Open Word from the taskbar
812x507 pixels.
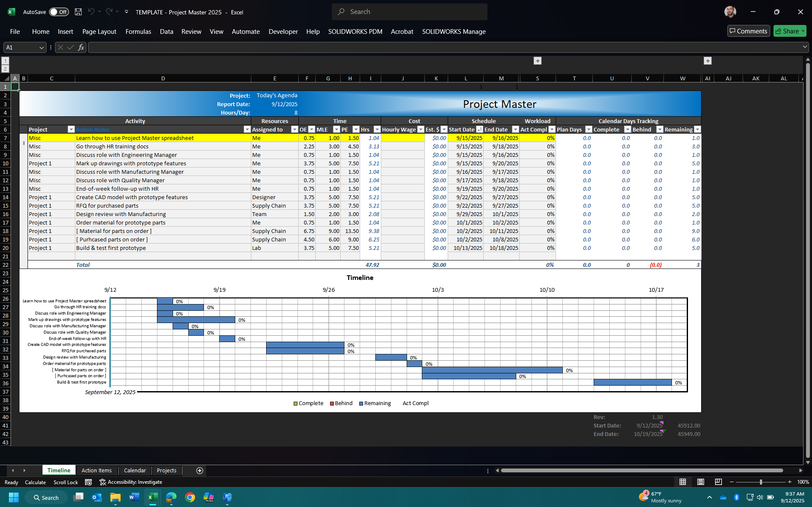point(134,497)
